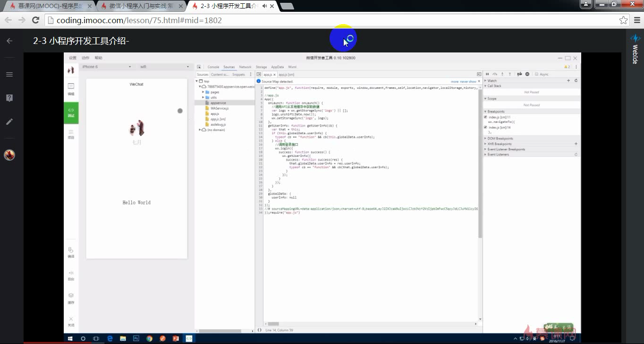Switch to the Storage tab
The width and height of the screenshot is (644, 344).
tap(261, 67)
